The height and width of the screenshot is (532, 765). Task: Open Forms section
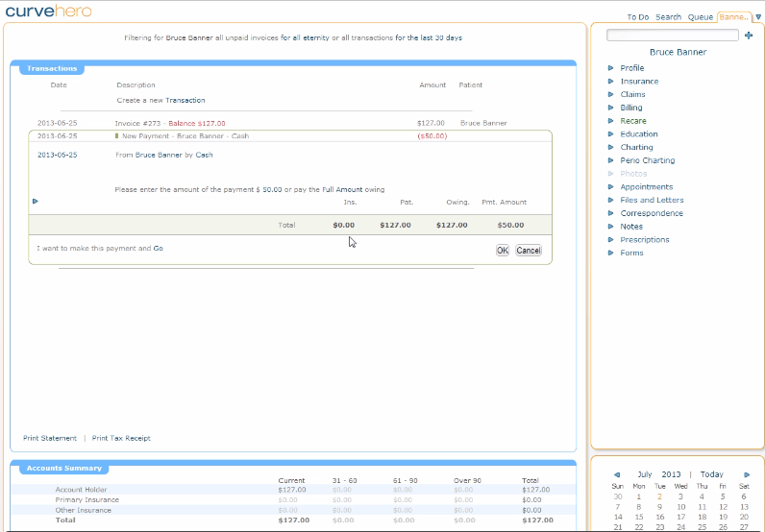pyautogui.click(x=631, y=253)
